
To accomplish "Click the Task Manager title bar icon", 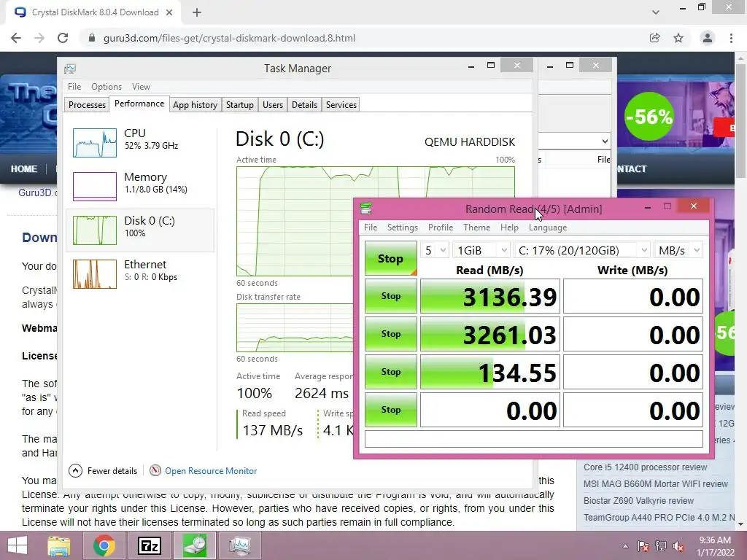I will (x=70, y=69).
